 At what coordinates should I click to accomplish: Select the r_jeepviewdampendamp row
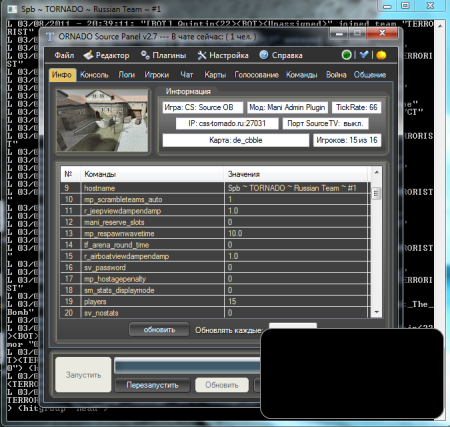pyautogui.click(x=215, y=211)
